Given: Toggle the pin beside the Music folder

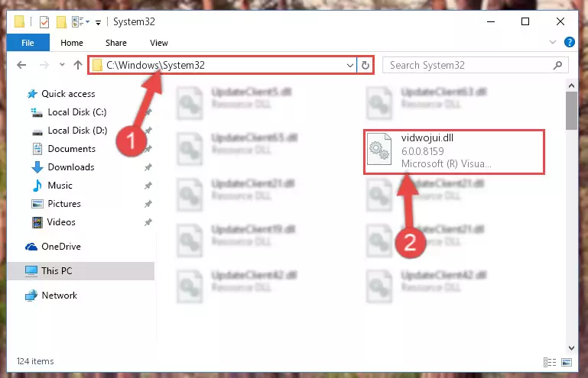Looking at the screenshot, I should tap(148, 186).
